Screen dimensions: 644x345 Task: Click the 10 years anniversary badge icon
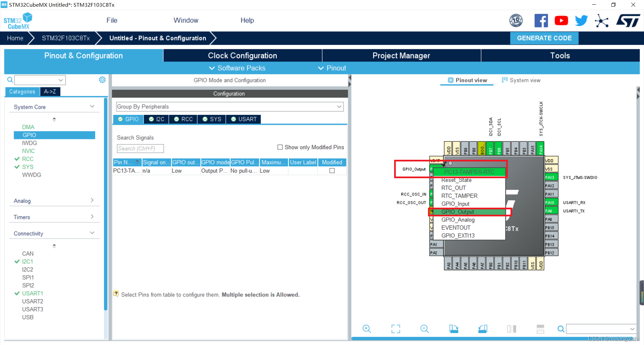click(x=516, y=21)
